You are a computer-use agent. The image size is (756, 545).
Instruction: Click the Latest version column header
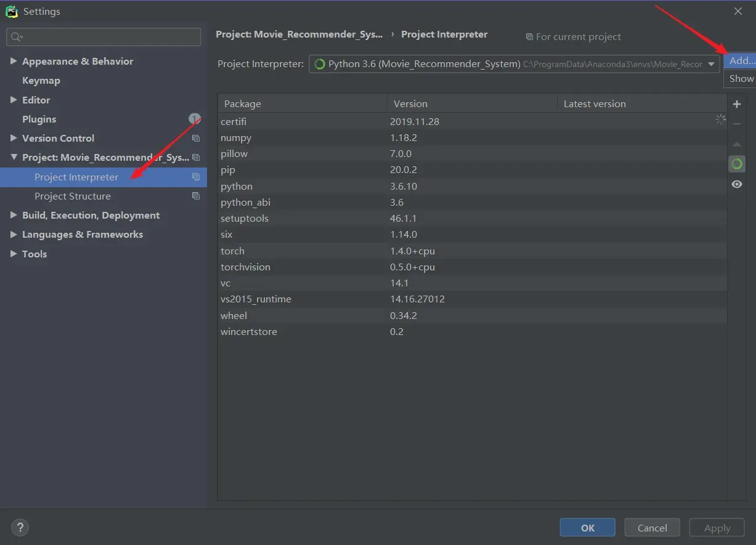tap(642, 103)
